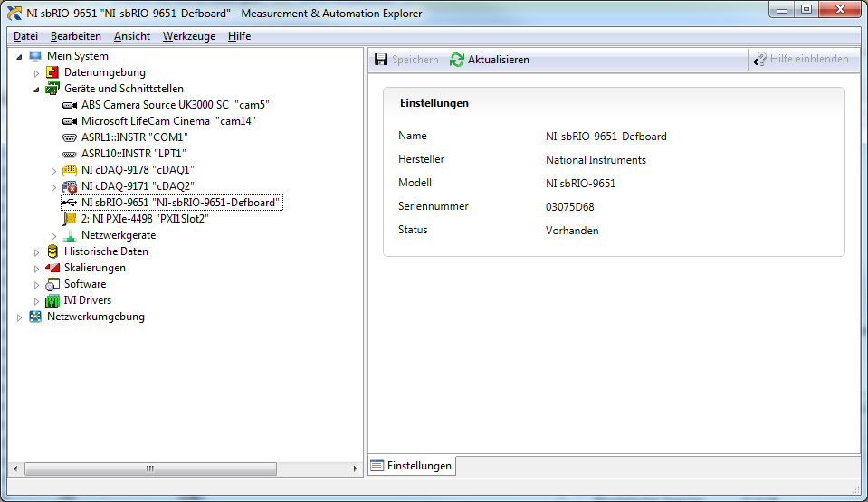Click the Name value NI-sbRIO-9651-Defboard

pos(606,137)
